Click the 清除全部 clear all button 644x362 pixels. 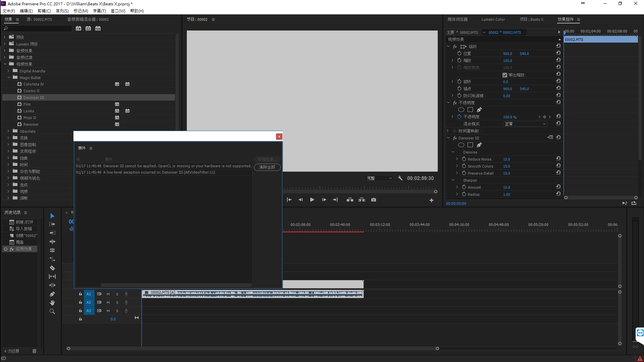[x=267, y=167]
